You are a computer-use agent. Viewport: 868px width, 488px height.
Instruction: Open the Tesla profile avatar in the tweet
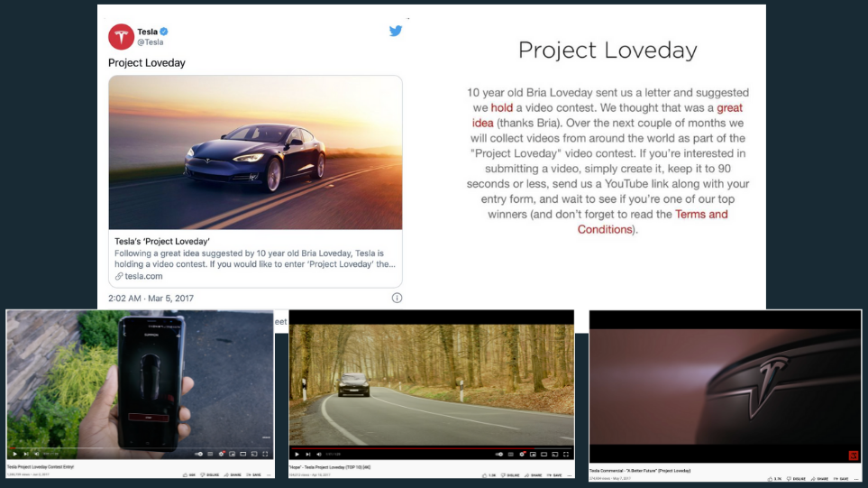coord(121,37)
